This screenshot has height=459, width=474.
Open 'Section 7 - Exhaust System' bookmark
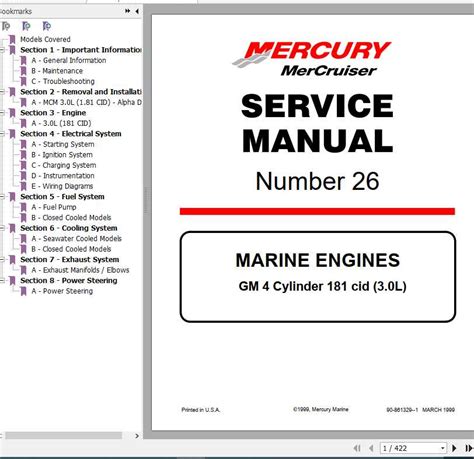[70, 260]
